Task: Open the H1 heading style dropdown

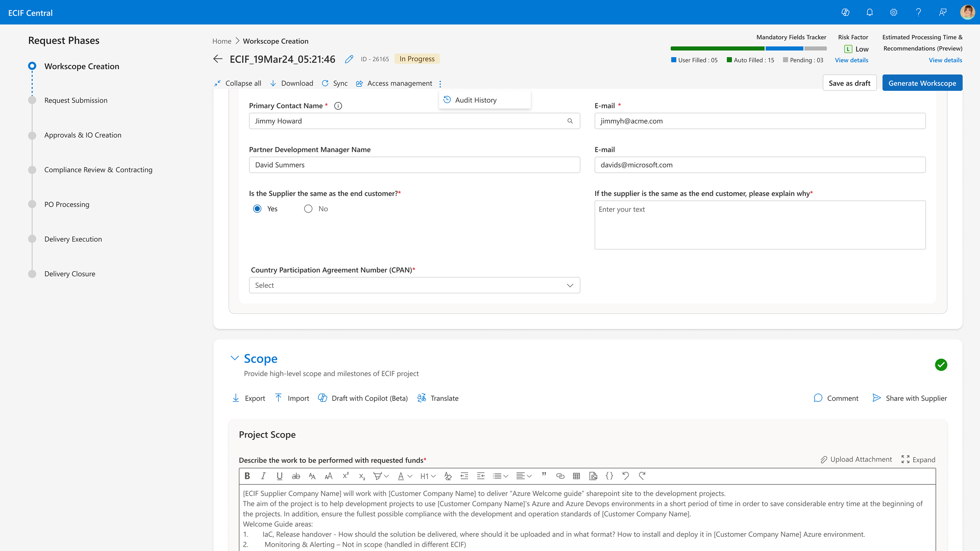Action: [428, 476]
